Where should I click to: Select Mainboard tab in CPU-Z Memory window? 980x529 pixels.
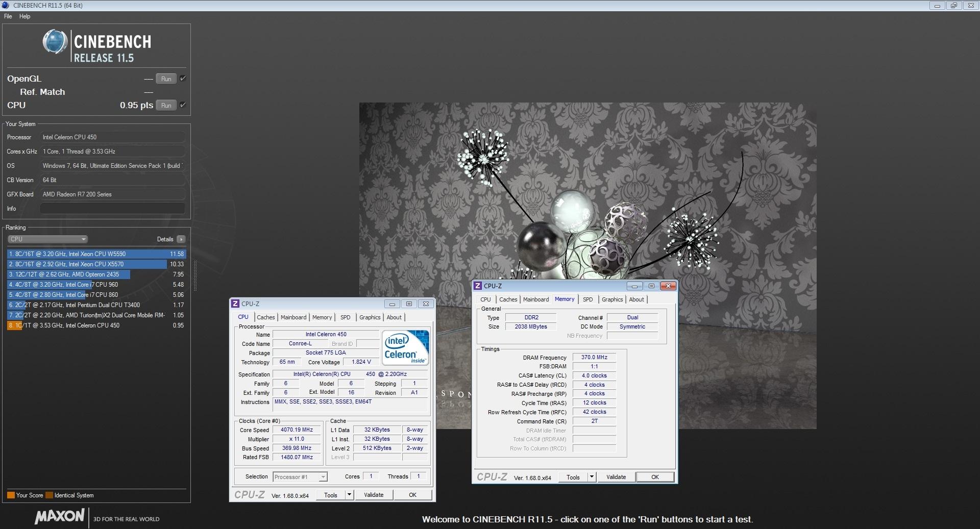(536, 299)
